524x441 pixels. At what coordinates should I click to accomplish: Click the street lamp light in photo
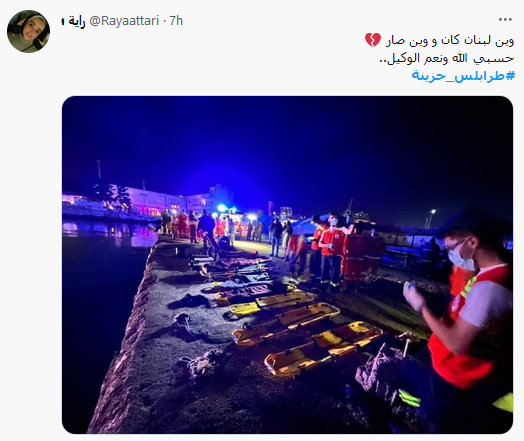click(x=433, y=212)
